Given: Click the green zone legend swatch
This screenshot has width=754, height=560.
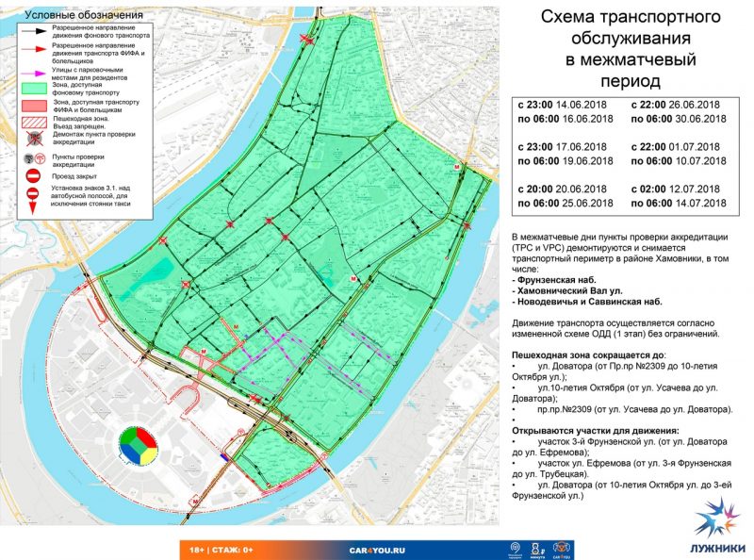Looking at the screenshot, I should pos(34,89).
